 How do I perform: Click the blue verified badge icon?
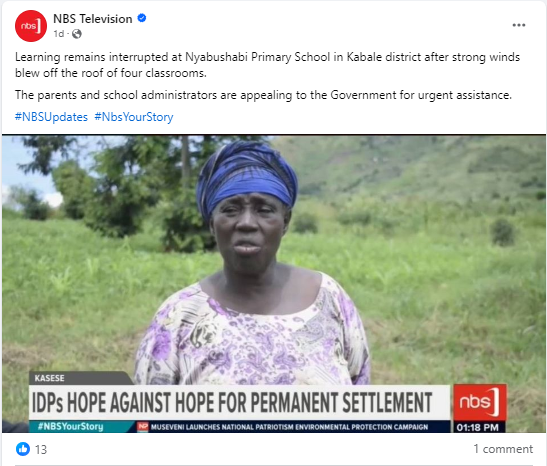point(142,18)
